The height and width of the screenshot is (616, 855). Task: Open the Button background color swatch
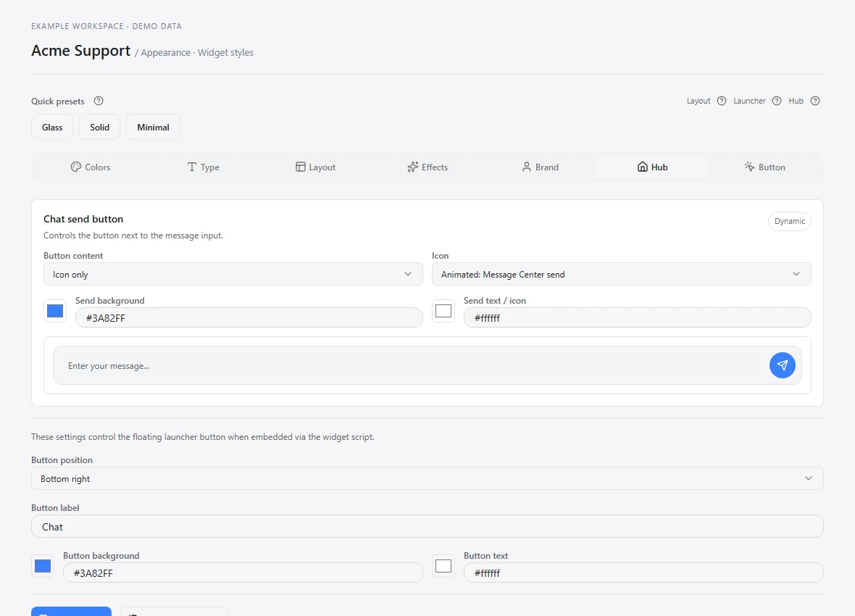43,566
